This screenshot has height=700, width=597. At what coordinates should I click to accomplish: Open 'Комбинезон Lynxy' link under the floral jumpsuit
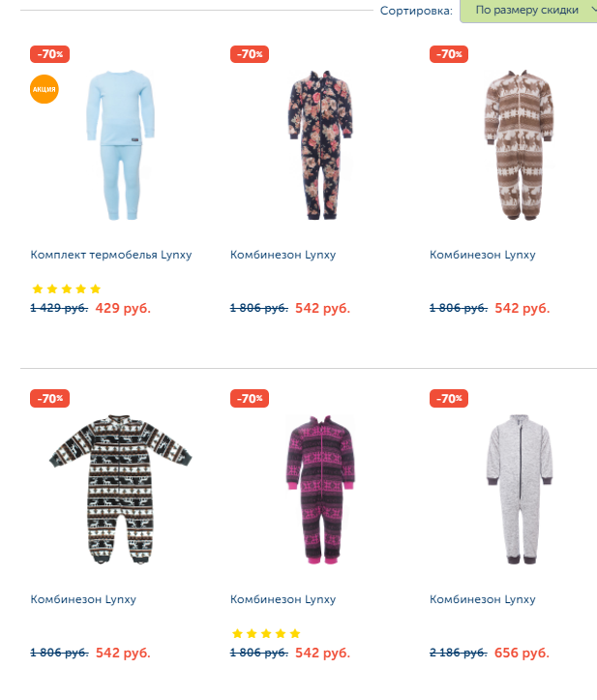point(283,255)
